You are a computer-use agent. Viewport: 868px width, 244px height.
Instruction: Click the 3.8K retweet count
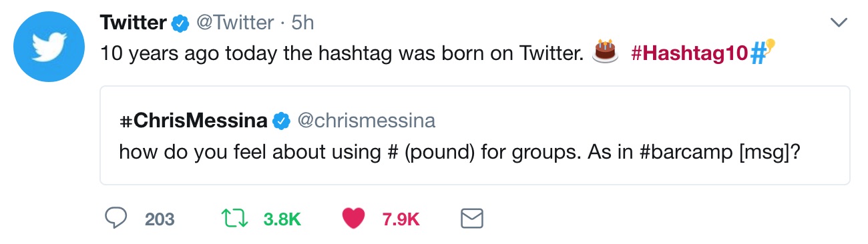[x=282, y=219]
